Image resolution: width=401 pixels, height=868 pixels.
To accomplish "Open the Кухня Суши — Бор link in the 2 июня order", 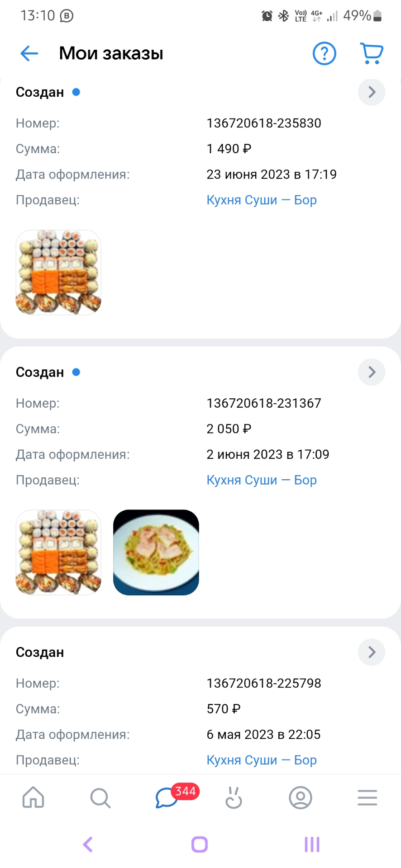I will [x=262, y=480].
